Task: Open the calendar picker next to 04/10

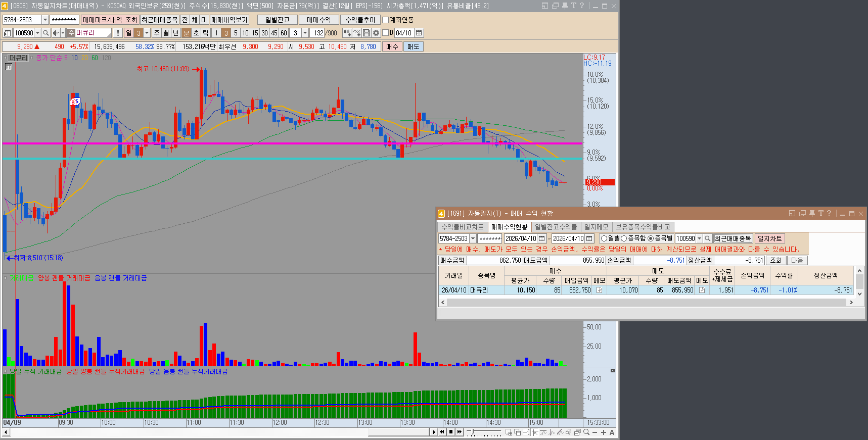Action: tap(419, 33)
